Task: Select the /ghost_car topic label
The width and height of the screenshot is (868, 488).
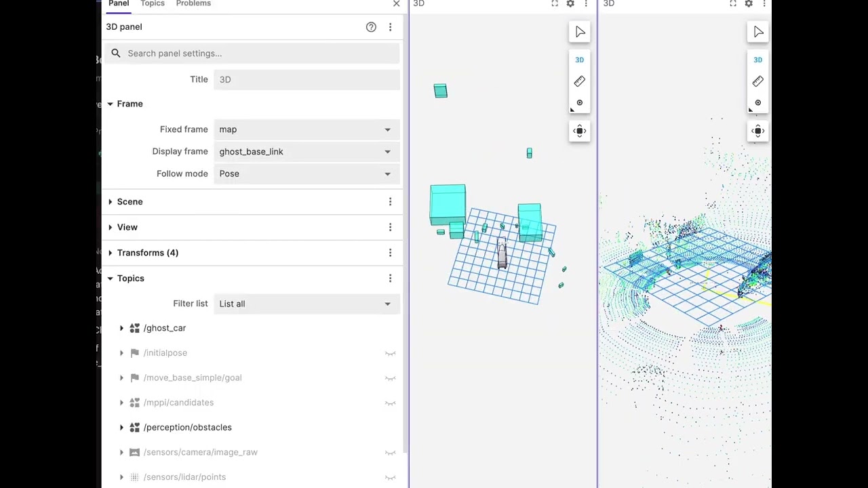Action: click(164, 328)
